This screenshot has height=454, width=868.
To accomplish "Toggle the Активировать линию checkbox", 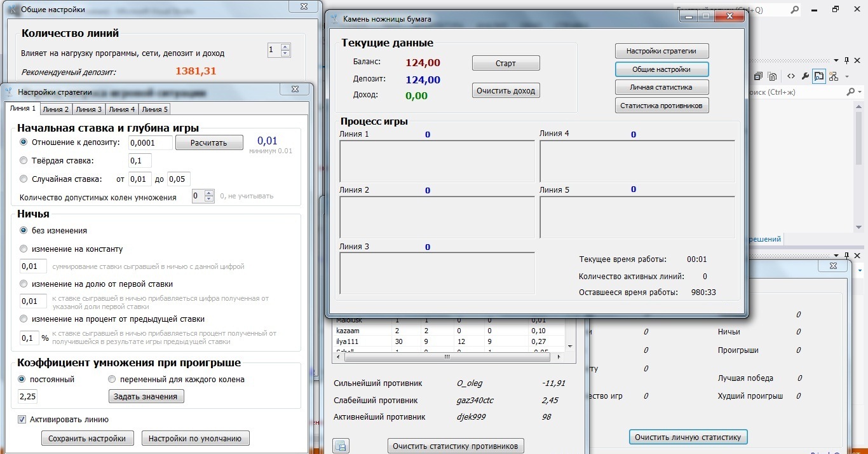I will pyautogui.click(x=22, y=420).
